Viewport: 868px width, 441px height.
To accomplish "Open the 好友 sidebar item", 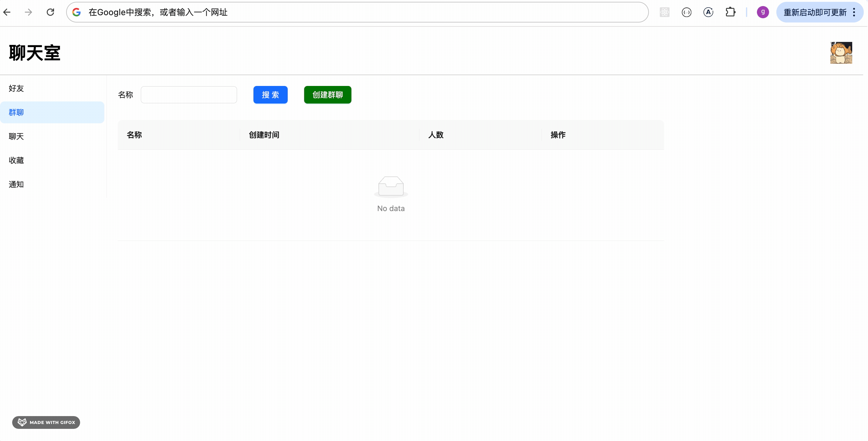I will pos(16,88).
